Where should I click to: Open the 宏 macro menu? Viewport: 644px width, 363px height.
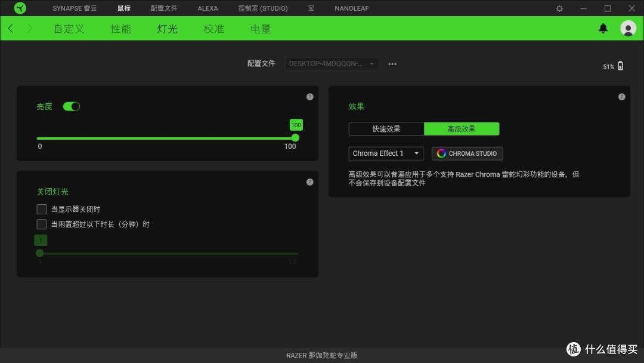311,8
